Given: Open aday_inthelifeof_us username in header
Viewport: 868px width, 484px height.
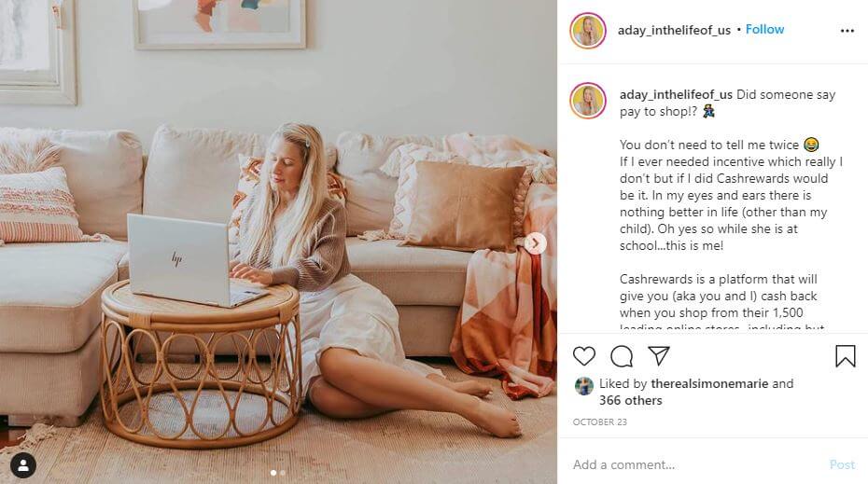Looking at the screenshot, I should 674,31.
